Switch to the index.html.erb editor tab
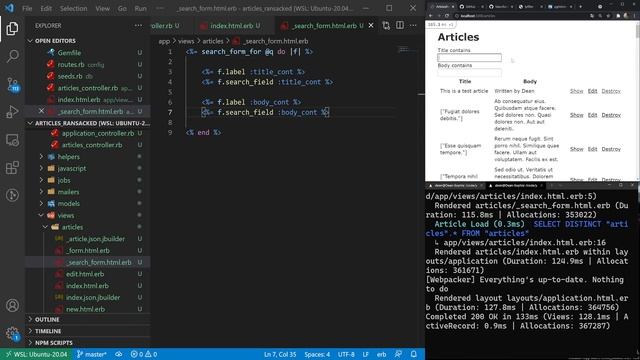Viewport: 640px width, 360px height. point(231,25)
